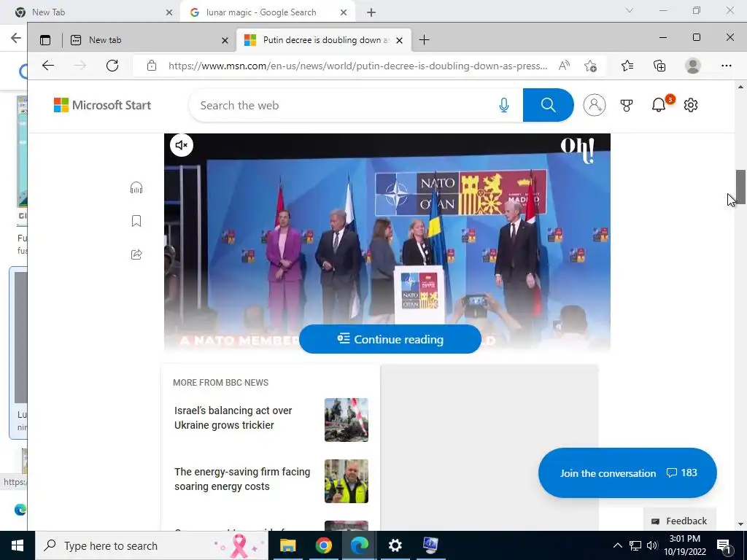Listen to article with headphones icon
The width and height of the screenshot is (747, 560).
click(x=136, y=188)
